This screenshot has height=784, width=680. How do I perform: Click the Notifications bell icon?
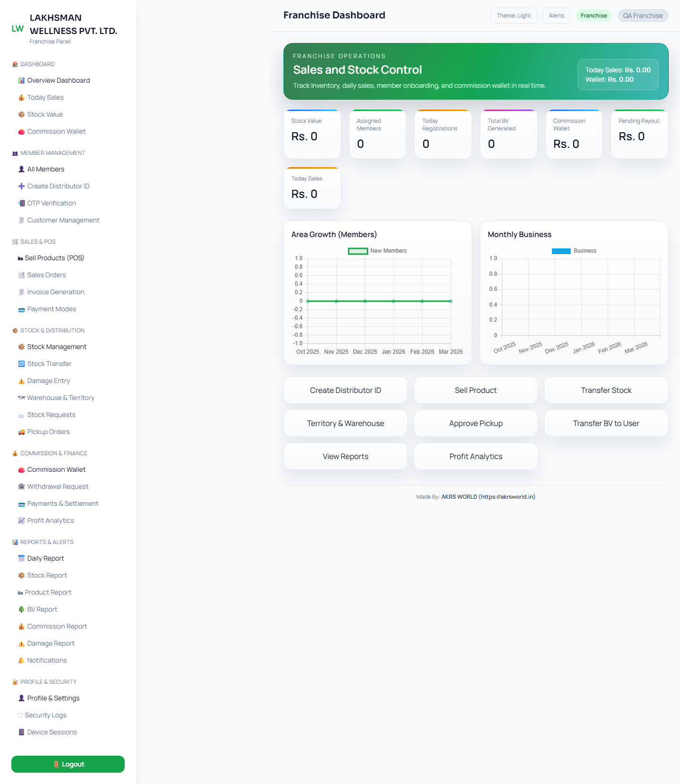pyautogui.click(x=21, y=661)
